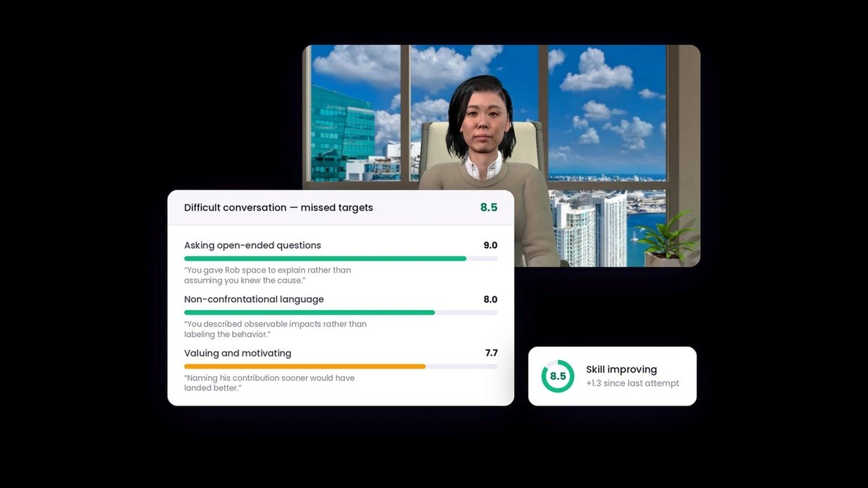Viewport: 868px width, 488px height.
Task: Click the overall 8.5 score in the header
Action: coord(489,207)
